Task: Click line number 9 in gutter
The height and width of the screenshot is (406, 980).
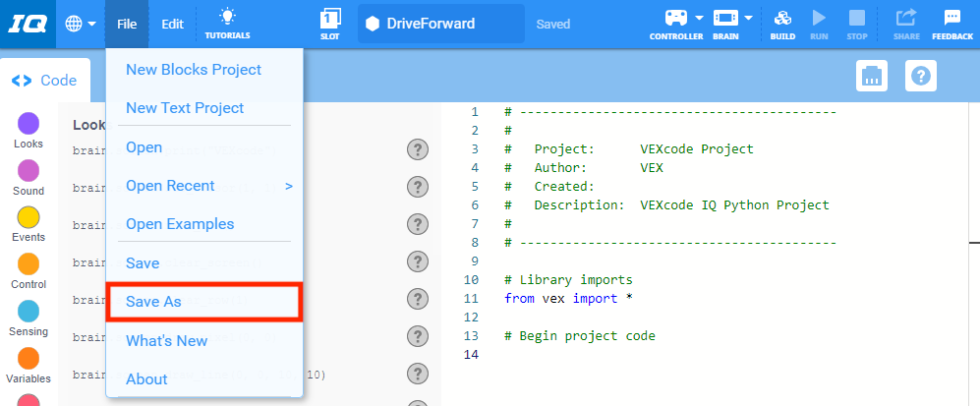Action: [x=475, y=261]
